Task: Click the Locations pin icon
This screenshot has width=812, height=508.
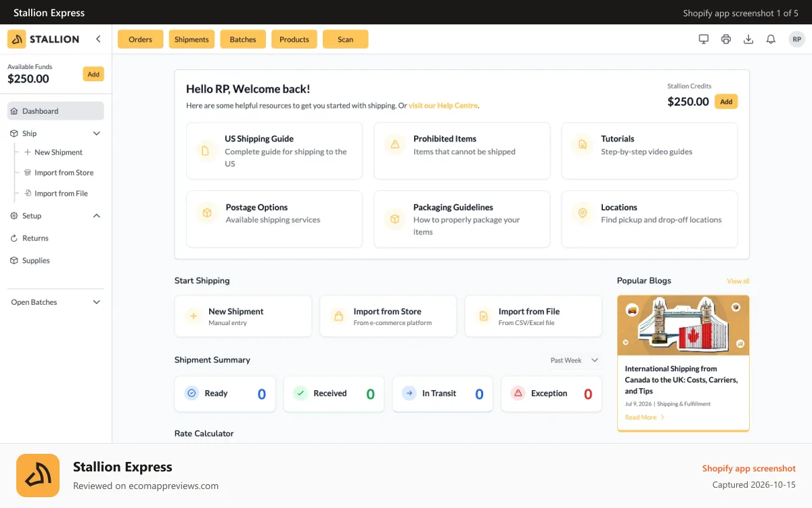Action: (581, 213)
